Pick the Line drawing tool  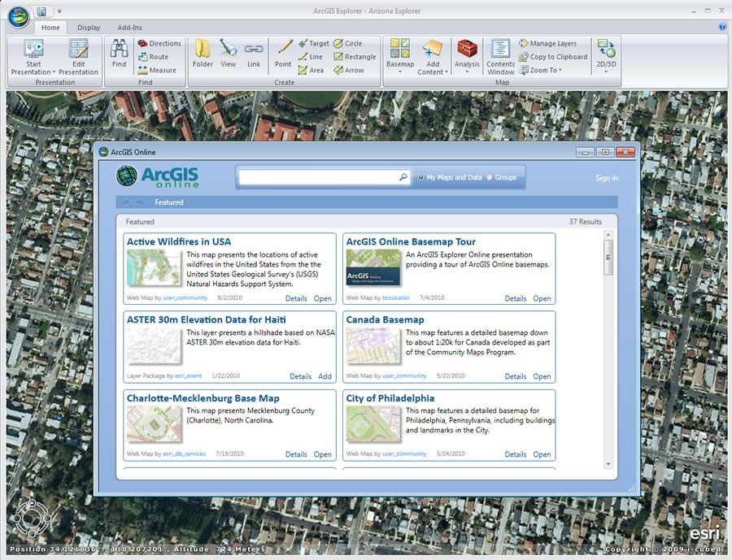click(x=311, y=57)
